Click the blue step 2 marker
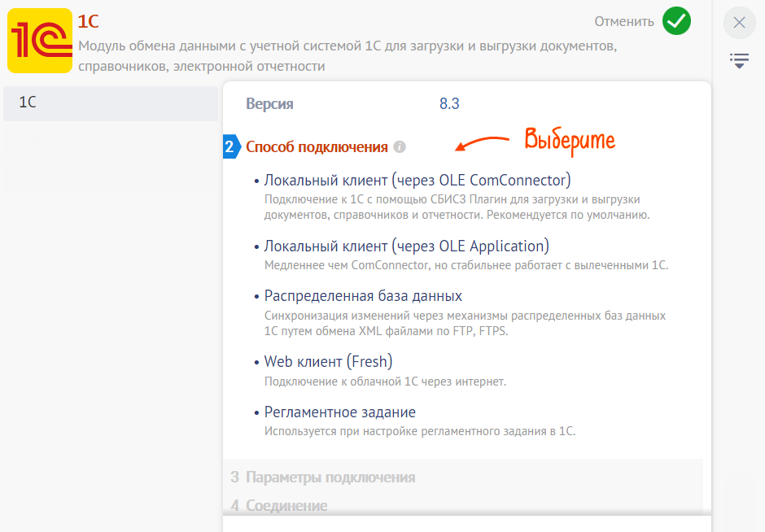The height and width of the screenshot is (532, 765). [229, 147]
